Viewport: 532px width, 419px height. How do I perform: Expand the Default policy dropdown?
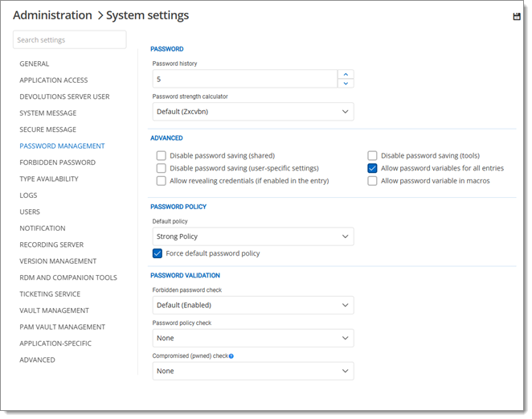coord(252,236)
